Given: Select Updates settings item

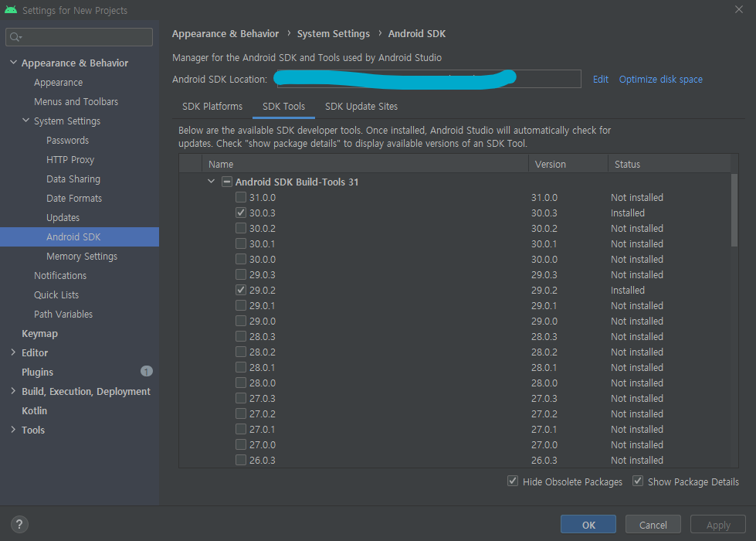Looking at the screenshot, I should [x=63, y=218].
